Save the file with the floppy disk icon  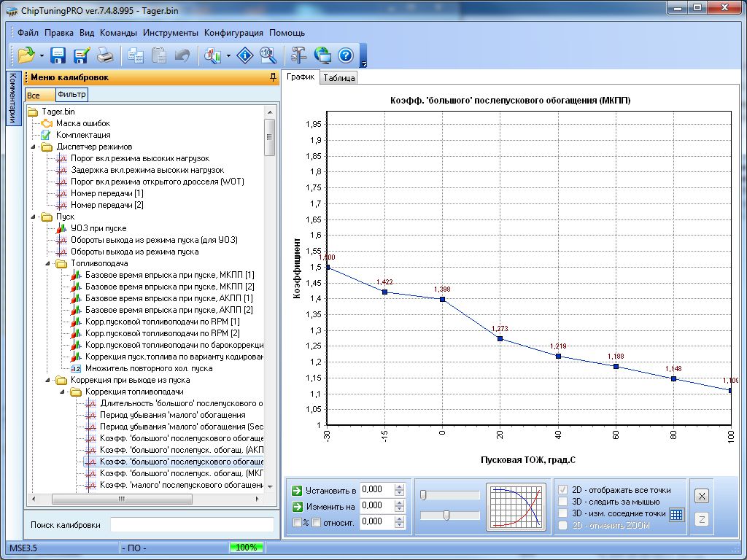[x=58, y=55]
